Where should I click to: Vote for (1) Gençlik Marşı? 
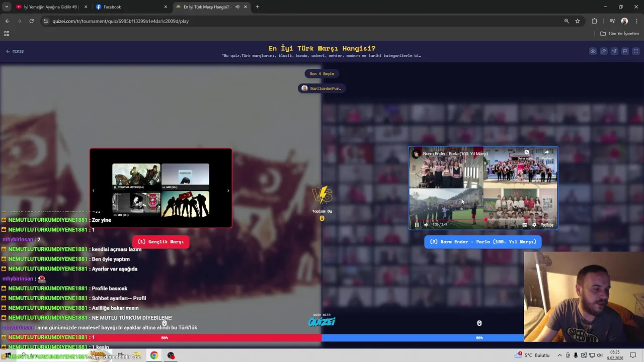(x=160, y=242)
